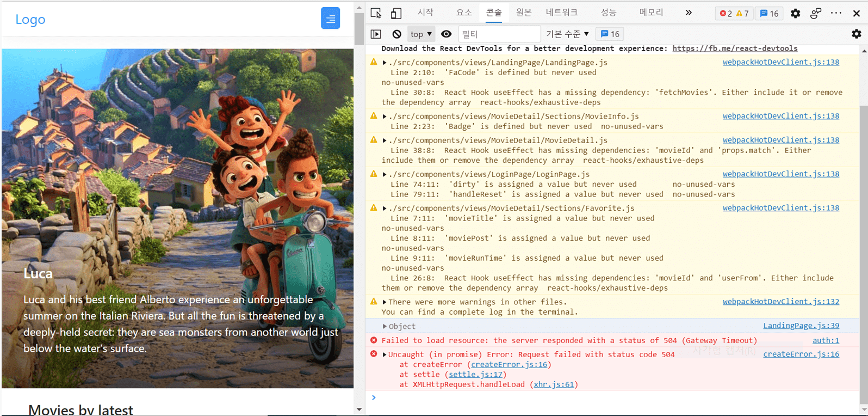868x416 pixels.
Task: Go to the Logo home link
Action: click(30, 20)
